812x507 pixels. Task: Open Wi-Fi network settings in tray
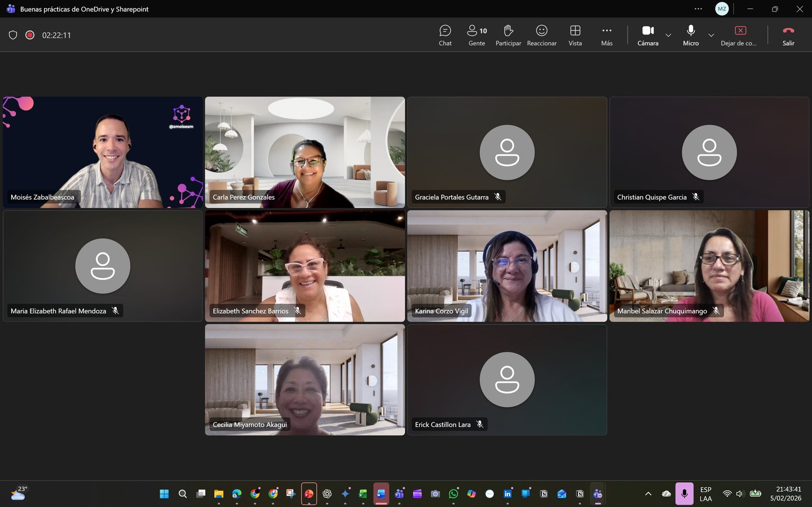tap(727, 494)
